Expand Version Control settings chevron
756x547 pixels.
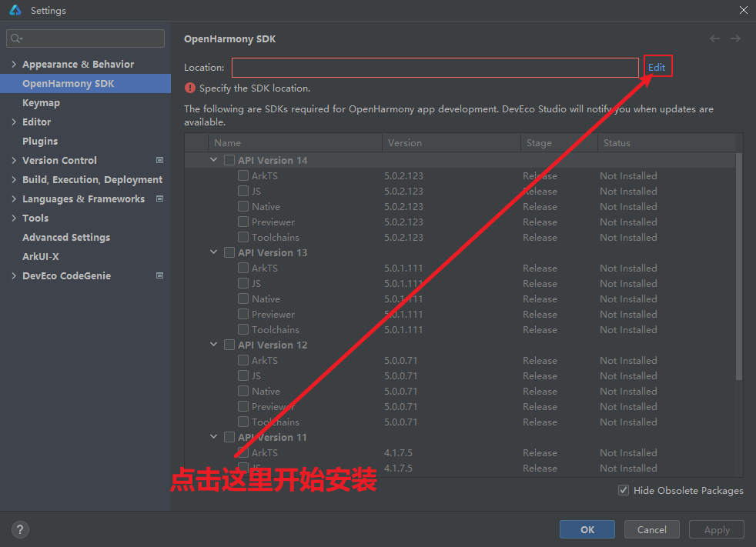14,161
